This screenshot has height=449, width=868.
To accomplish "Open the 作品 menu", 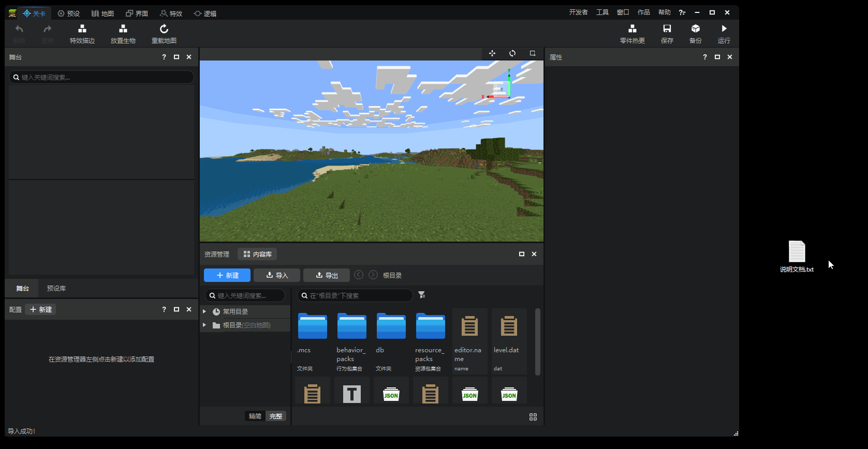I will pyautogui.click(x=644, y=12).
